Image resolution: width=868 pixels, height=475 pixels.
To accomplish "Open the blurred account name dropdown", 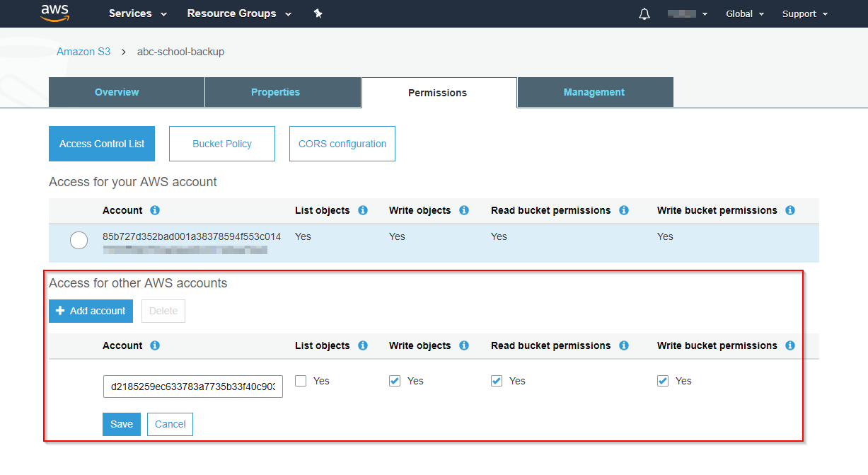I will pos(688,13).
